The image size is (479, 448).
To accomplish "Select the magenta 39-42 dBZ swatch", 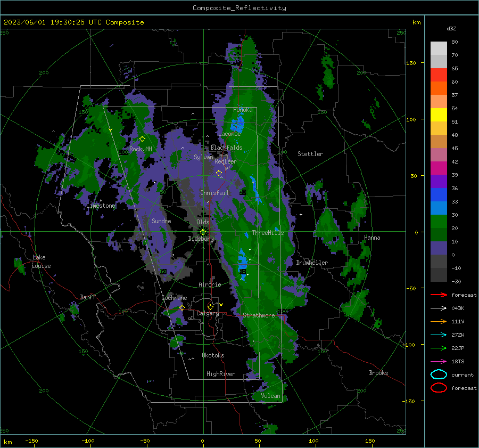I will pyautogui.click(x=439, y=168).
